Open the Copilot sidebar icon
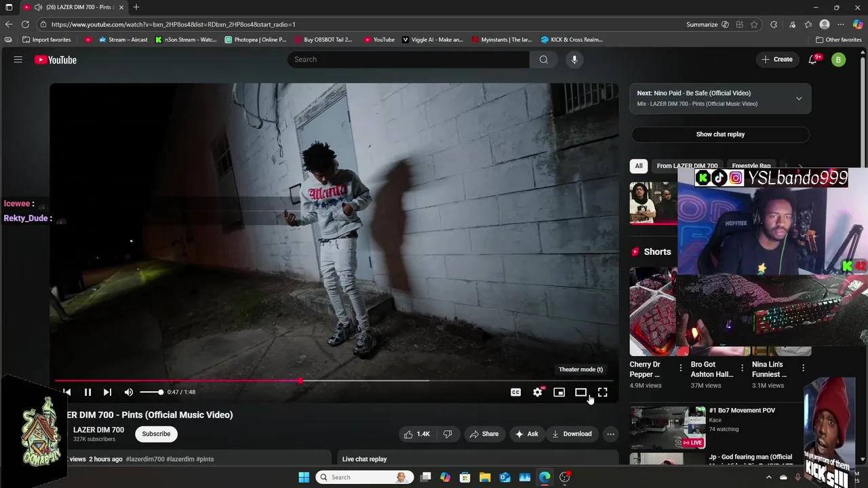 point(858,24)
